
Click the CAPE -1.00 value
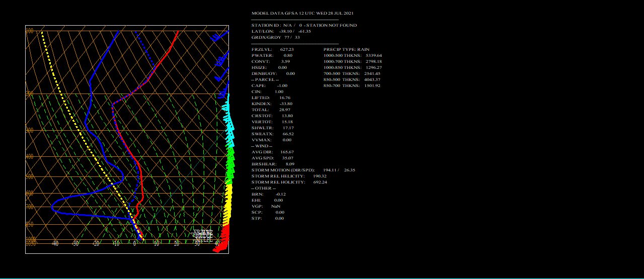(282, 85)
